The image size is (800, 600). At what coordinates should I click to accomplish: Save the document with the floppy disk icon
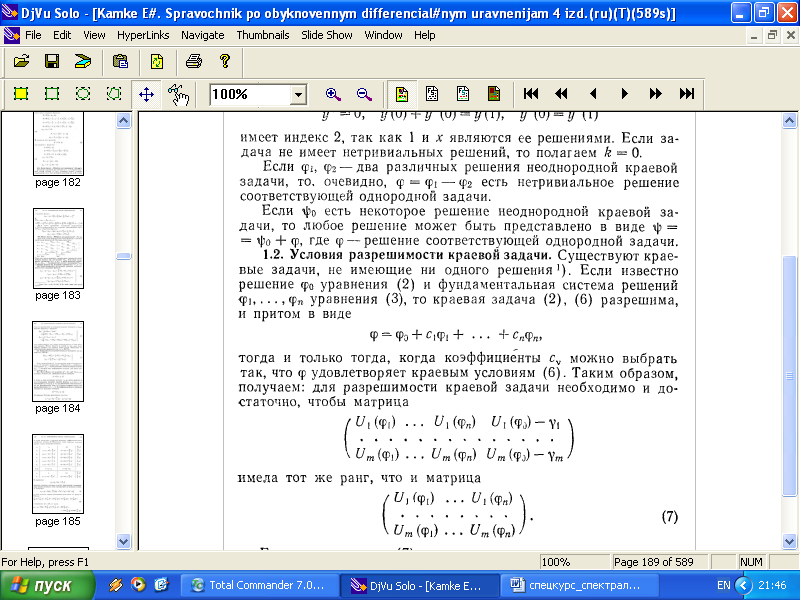pos(52,62)
